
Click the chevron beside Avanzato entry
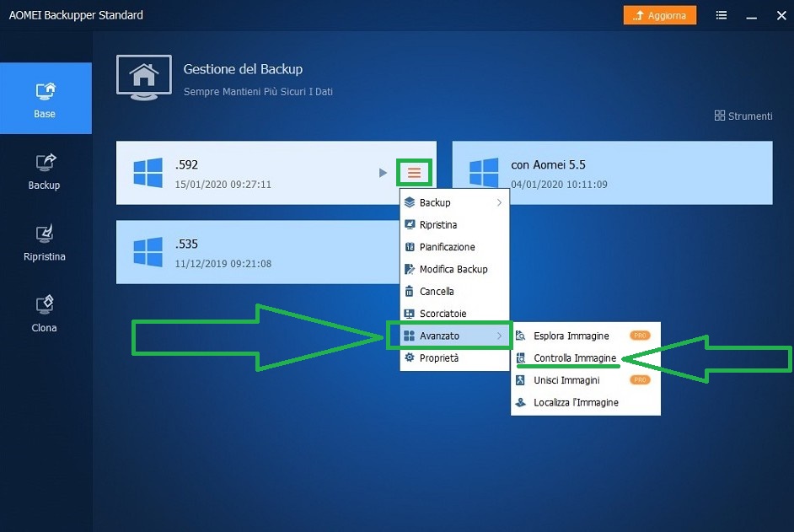(499, 336)
